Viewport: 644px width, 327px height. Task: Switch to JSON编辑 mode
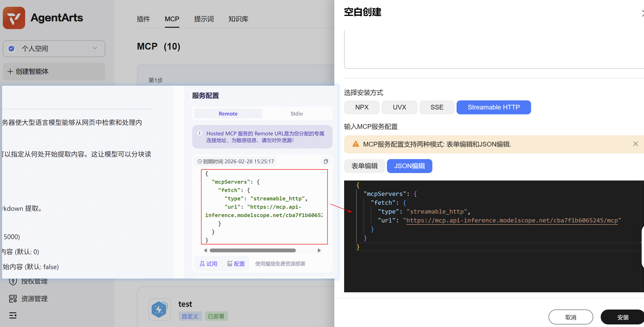tap(410, 166)
